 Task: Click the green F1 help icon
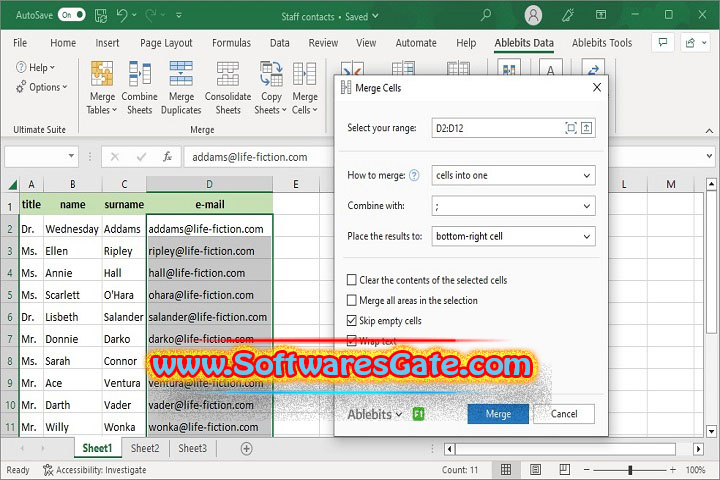coord(418,414)
